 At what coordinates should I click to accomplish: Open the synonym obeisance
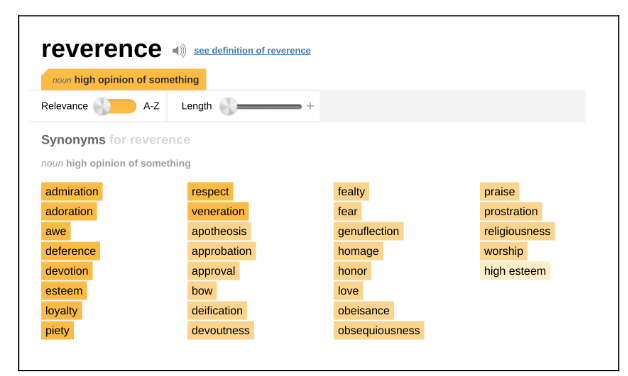tap(364, 310)
